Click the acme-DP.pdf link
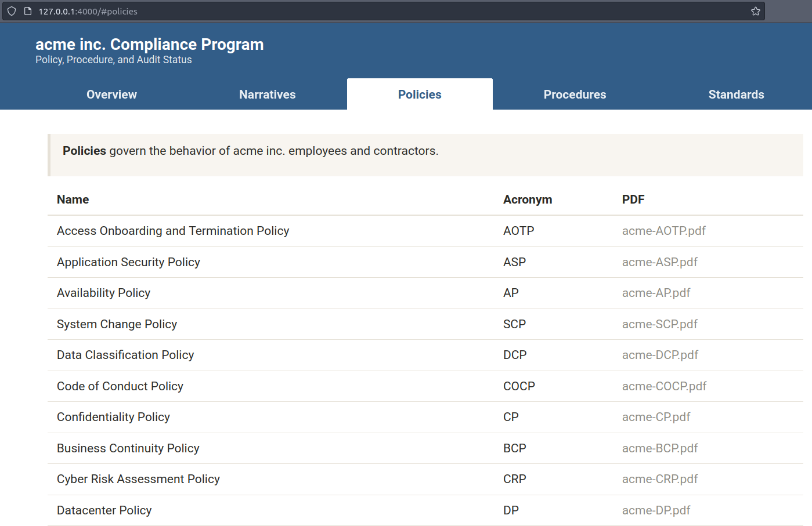The image size is (812, 526). coord(656,510)
